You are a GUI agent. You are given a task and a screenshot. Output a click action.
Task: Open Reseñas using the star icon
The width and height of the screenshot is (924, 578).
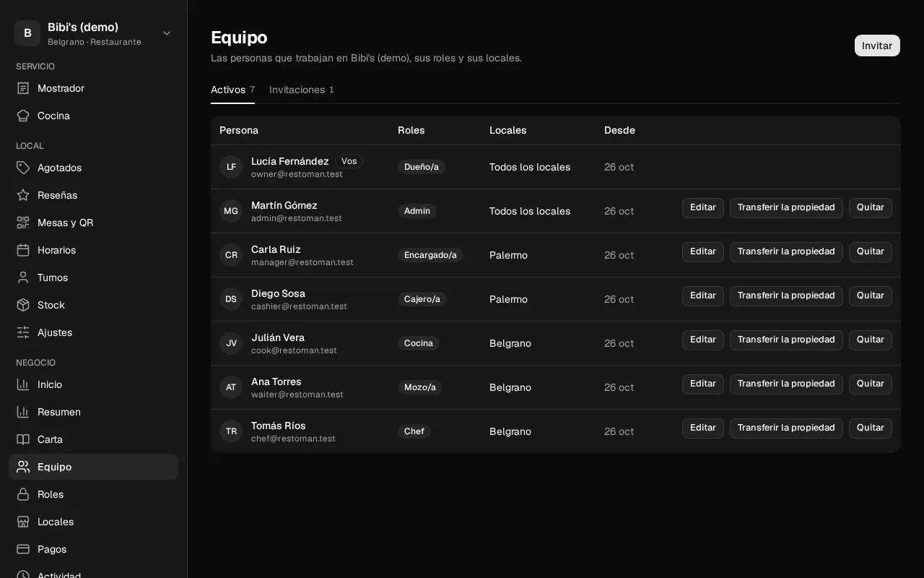click(x=23, y=195)
